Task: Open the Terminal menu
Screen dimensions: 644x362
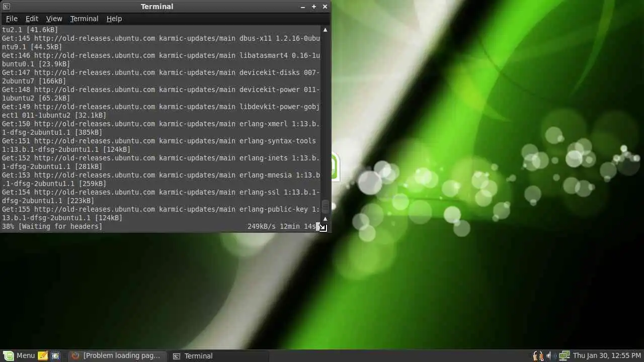Action: point(84,19)
